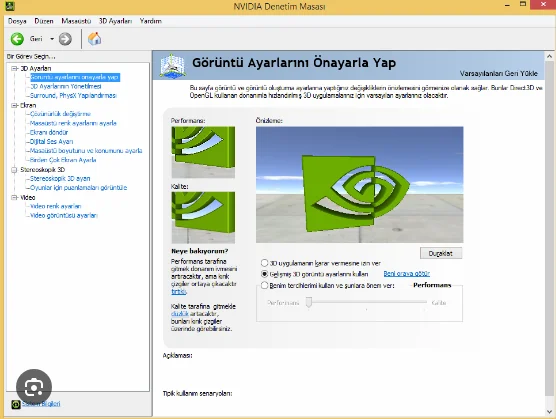
Task: Click the Performans sample thumbnail
Action: point(203,152)
